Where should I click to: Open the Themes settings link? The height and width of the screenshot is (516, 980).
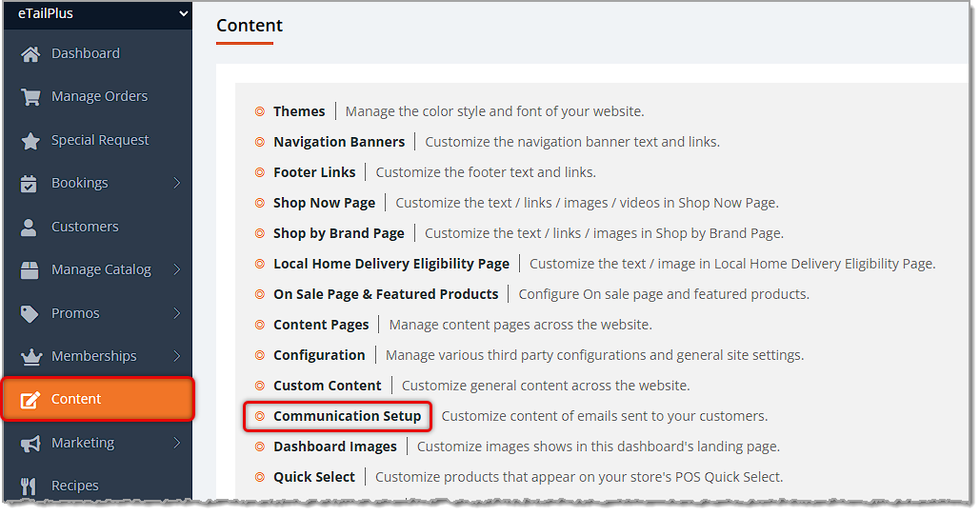[299, 111]
